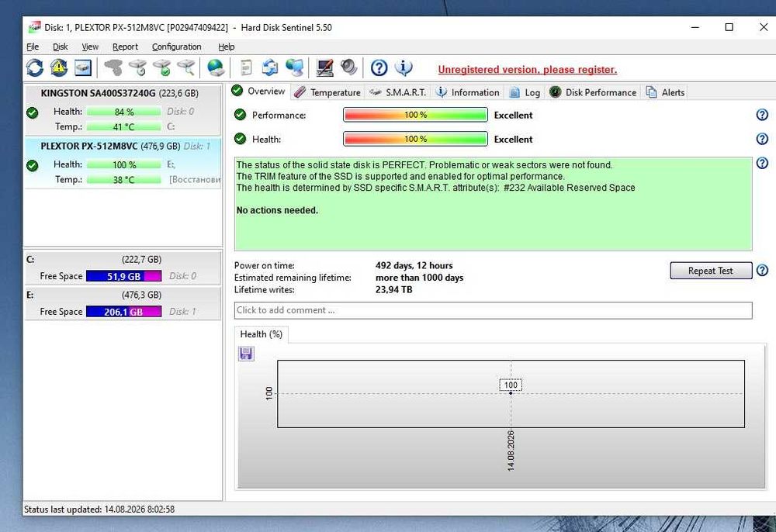Screen dimensions: 776x532
Task: Click the greyed-out hardware self-test icon
Action: [113, 67]
